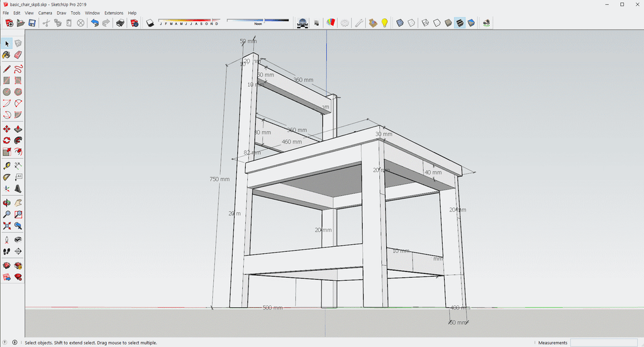Pick the Position Camera tool
644x347 pixels.
click(x=6, y=240)
